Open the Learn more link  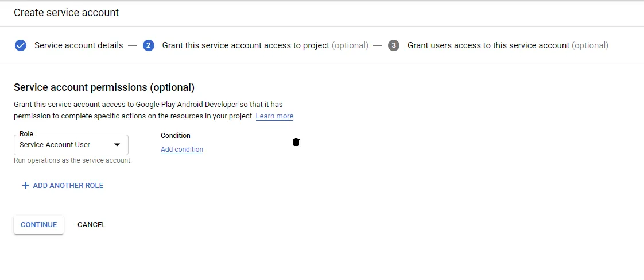(x=274, y=116)
